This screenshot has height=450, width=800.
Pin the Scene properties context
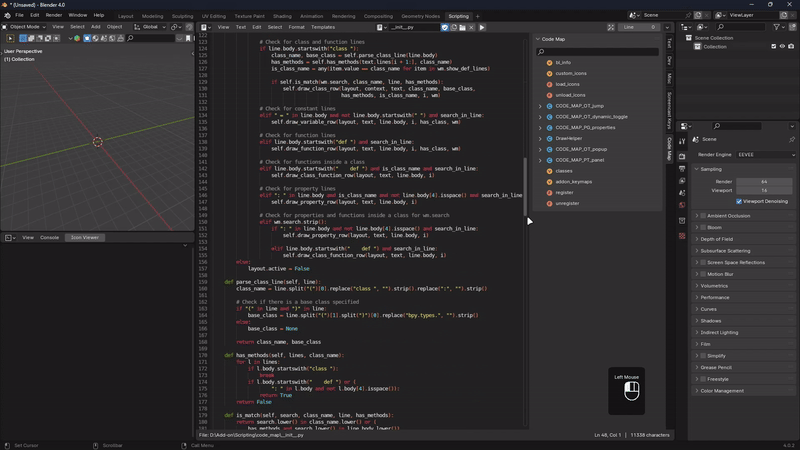coord(792,139)
